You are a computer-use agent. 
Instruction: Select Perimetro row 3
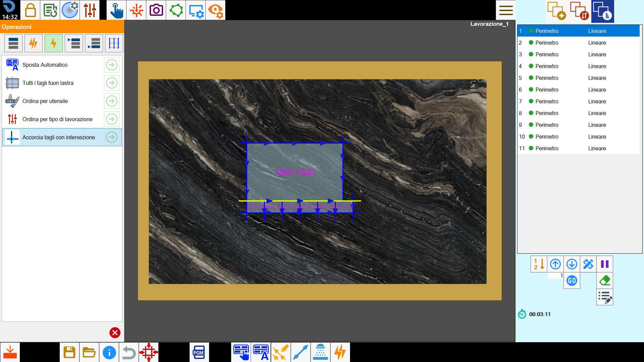coord(579,54)
